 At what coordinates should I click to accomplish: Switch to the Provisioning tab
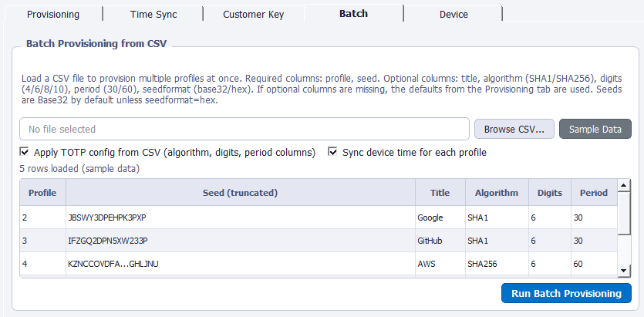53,14
